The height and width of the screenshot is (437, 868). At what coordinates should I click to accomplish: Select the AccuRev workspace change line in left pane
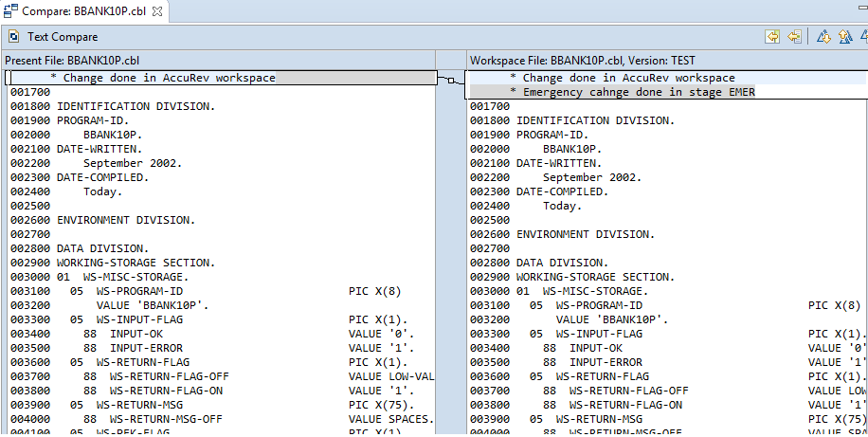pyautogui.click(x=169, y=78)
